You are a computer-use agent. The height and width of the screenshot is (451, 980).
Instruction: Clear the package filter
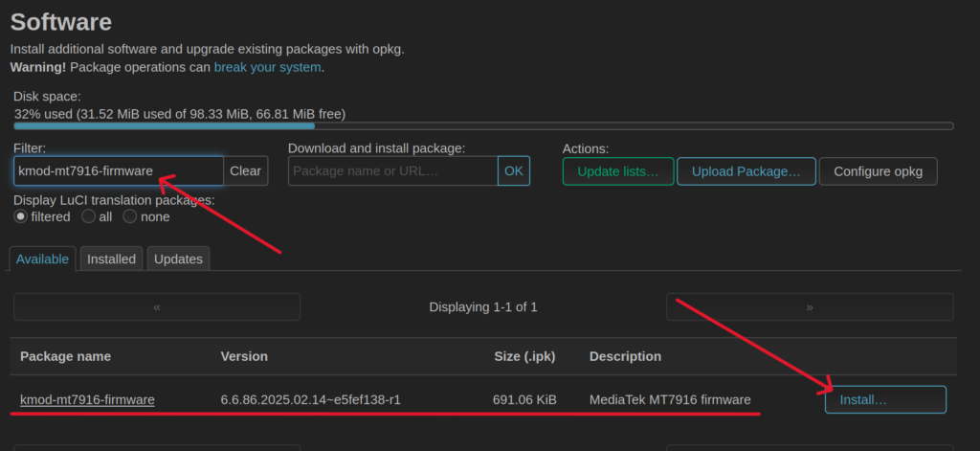[245, 170]
